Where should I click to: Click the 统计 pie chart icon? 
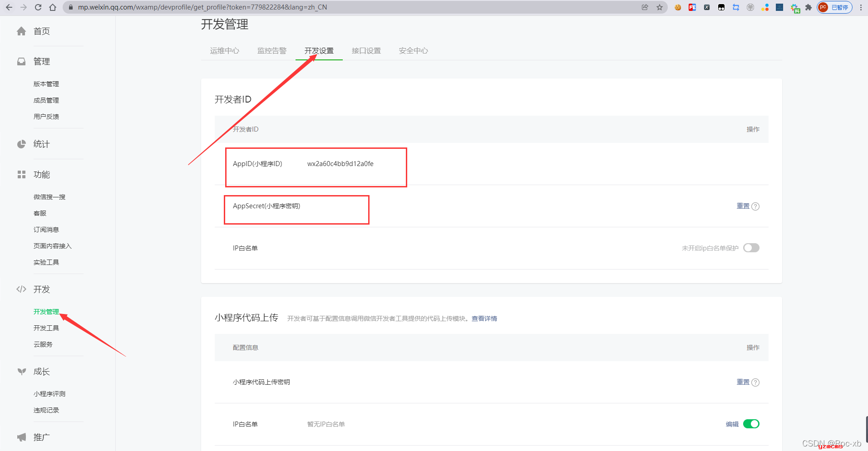21,144
